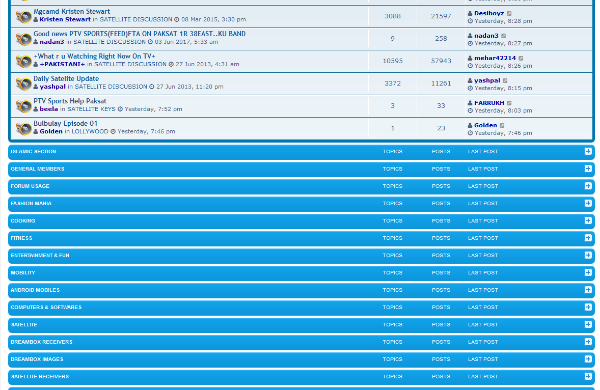Open latest post icon next to yashpal

505,81
